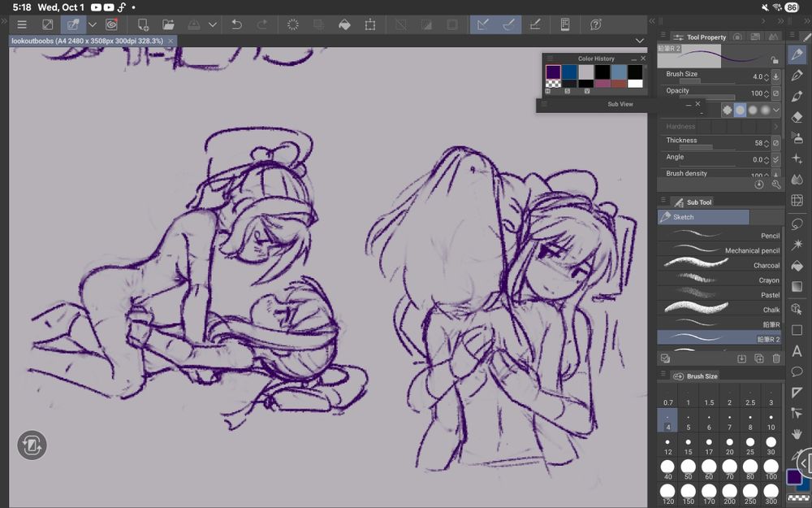
Task: Select the Brush Size panel tab
Action: (696, 376)
